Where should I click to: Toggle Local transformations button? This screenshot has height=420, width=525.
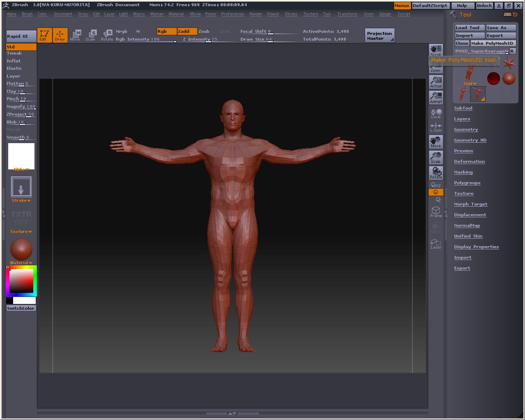pos(436,113)
